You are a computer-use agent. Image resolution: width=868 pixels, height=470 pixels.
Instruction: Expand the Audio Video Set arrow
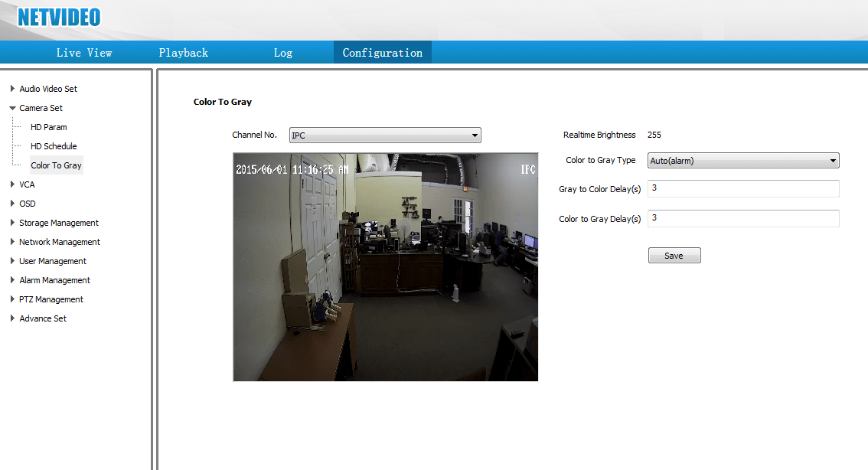click(12, 89)
